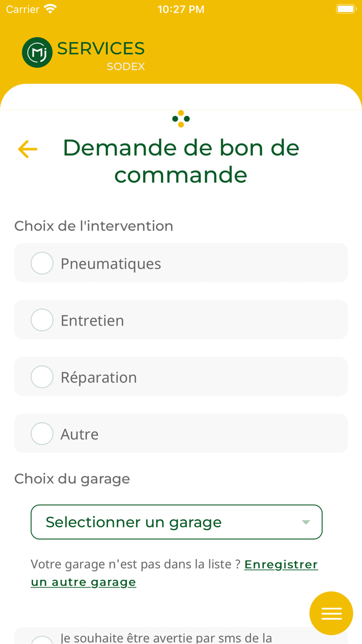Tap the battery status icon
362x644 pixels.
point(345,9)
